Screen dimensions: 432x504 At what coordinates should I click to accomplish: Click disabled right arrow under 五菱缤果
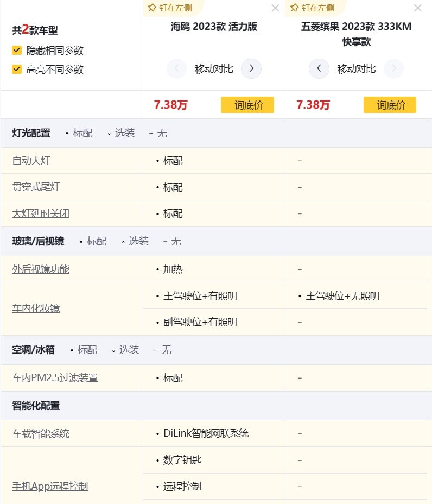click(393, 68)
